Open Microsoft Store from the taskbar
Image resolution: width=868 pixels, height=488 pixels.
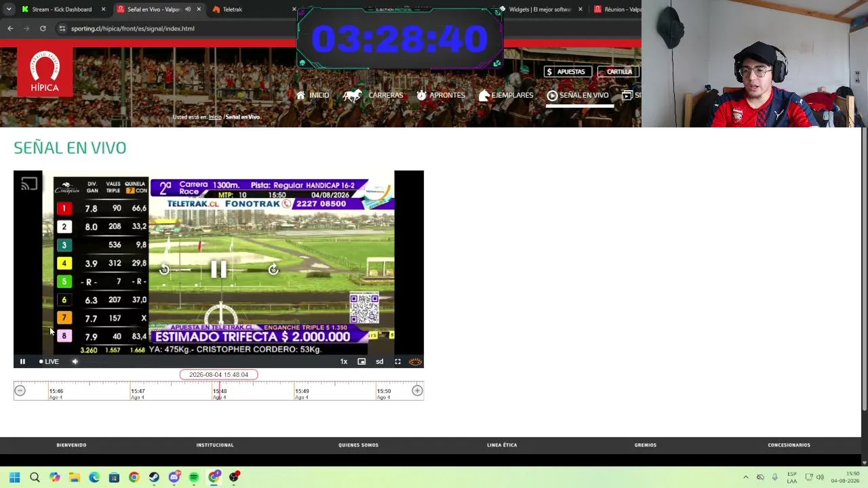click(x=114, y=477)
